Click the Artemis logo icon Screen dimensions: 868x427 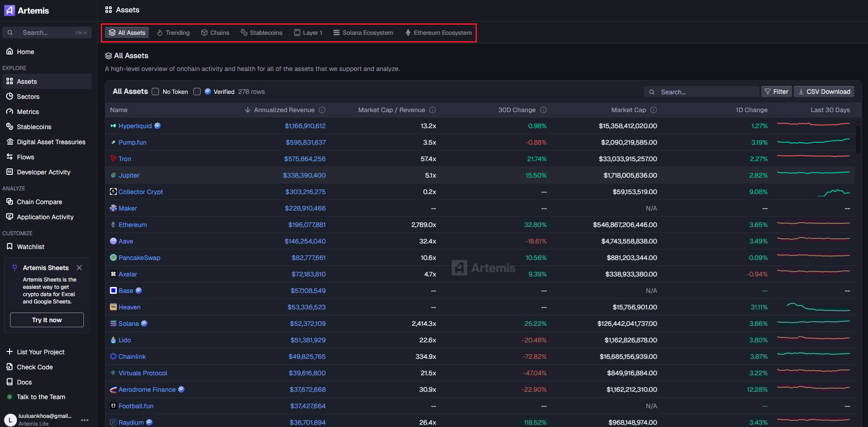[10, 11]
